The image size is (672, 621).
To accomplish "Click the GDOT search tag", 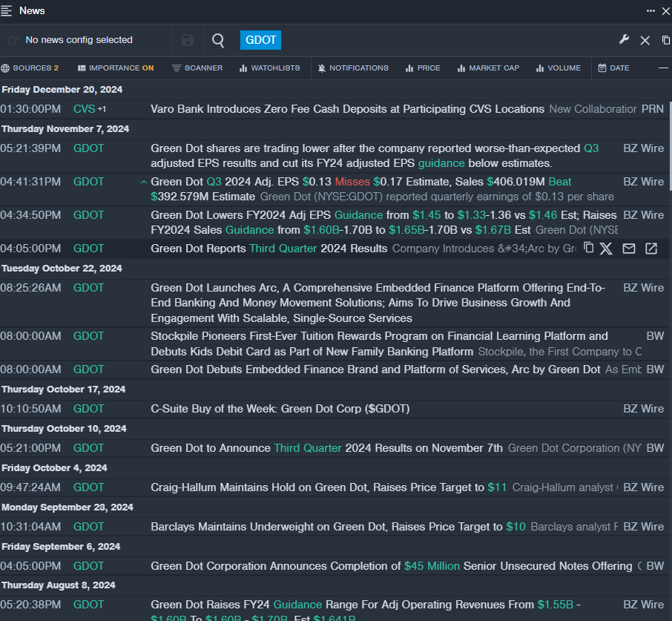I will (x=260, y=40).
